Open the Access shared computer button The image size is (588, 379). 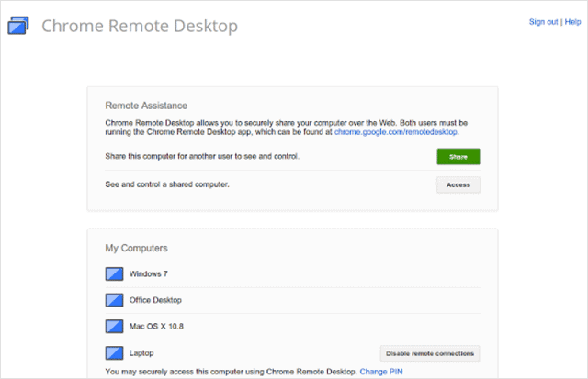point(458,185)
